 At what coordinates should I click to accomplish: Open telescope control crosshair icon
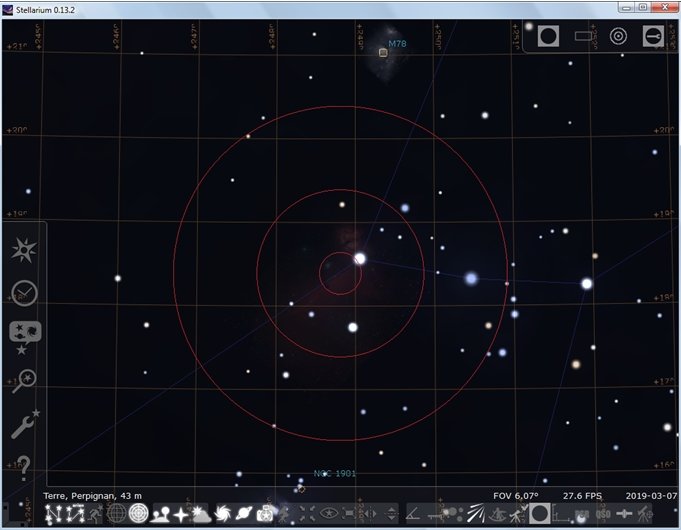[x=645, y=514]
